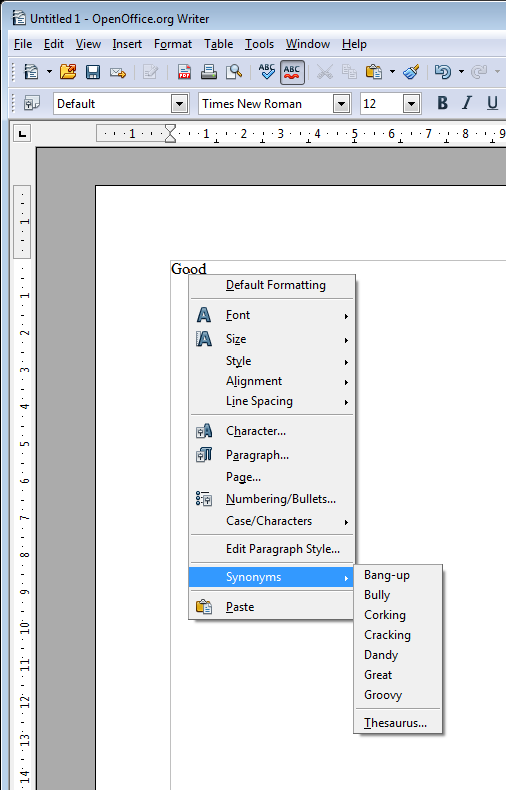The height and width of the screenshot is (790, 506).
Task: Pick synonym Corking
Action: pos(398,615)
